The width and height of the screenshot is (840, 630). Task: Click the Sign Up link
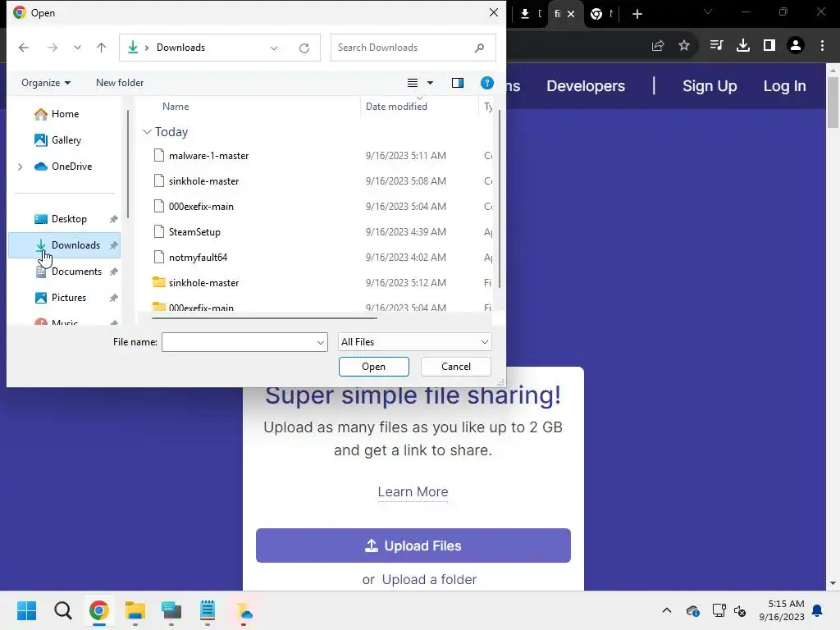pyautogui.click(x=710, y=86)
